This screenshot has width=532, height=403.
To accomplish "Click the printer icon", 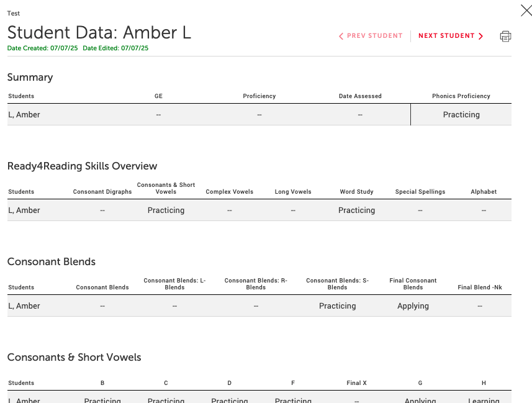I will point(505,36).
